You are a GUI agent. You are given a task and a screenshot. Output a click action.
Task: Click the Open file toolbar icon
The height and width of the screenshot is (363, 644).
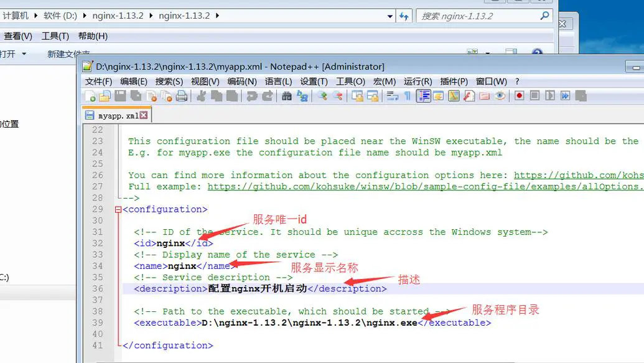pos(105,96)
